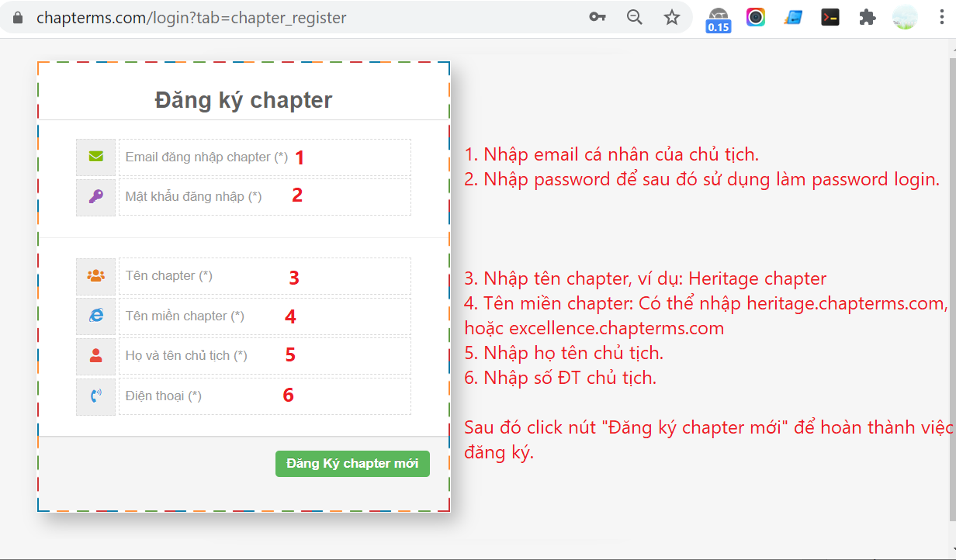
Task: Click the blue phone icon
Action: [95, 396]
